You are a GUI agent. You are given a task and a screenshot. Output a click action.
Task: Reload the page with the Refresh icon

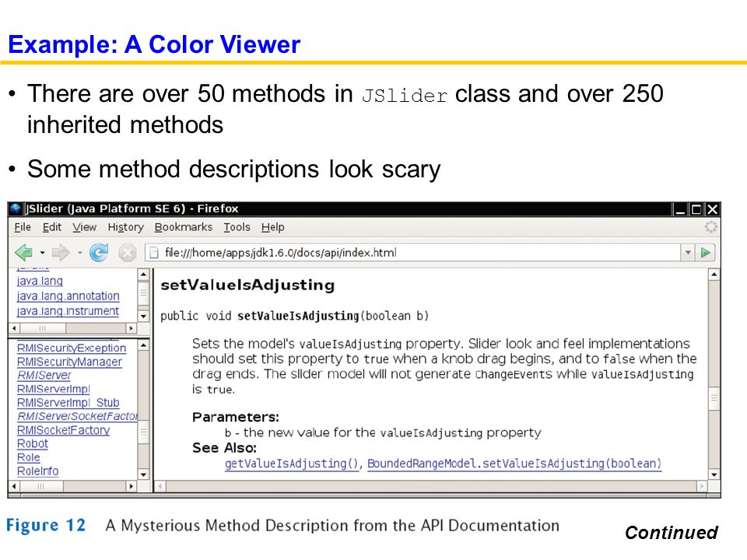click(x=99, y=252)
